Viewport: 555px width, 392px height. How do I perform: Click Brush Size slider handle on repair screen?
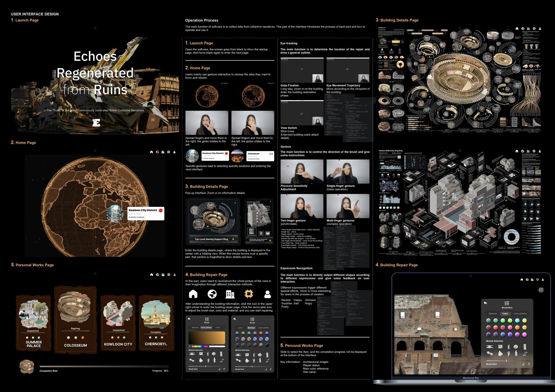click(506, 361)
